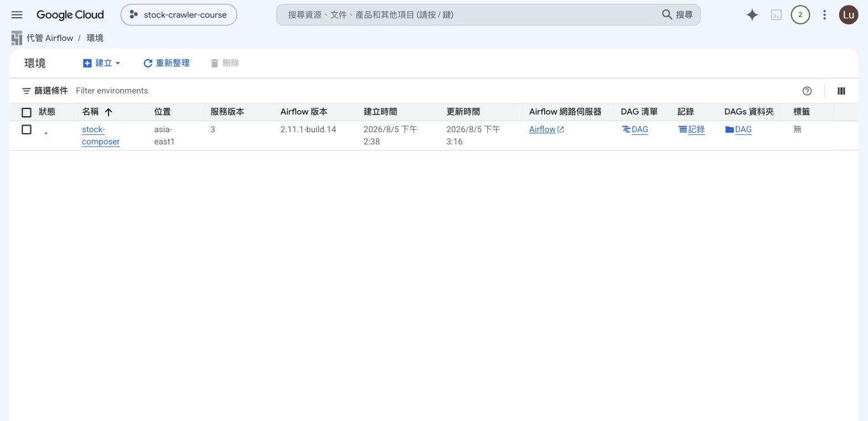Click the 名稱 column header

[x=90, y=112]
